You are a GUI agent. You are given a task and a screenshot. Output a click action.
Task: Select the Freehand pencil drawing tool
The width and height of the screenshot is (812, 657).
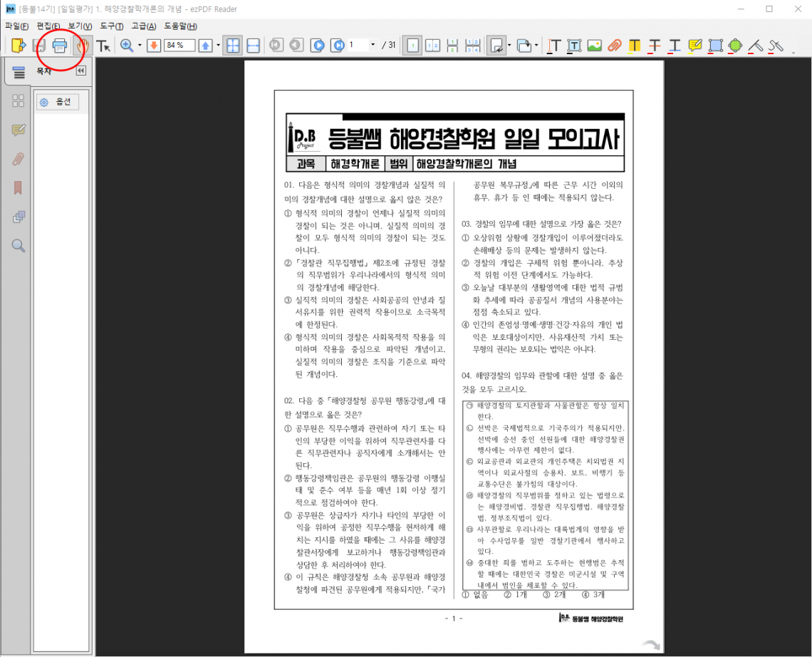pos(776,46)
